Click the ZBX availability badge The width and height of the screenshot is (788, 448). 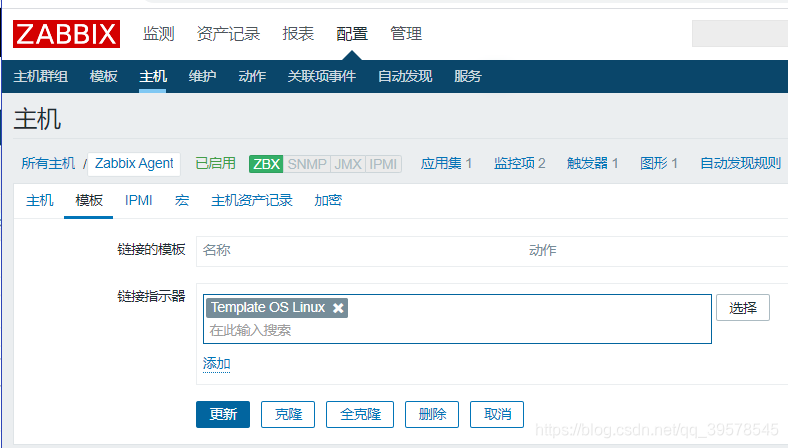coord(266,164)
